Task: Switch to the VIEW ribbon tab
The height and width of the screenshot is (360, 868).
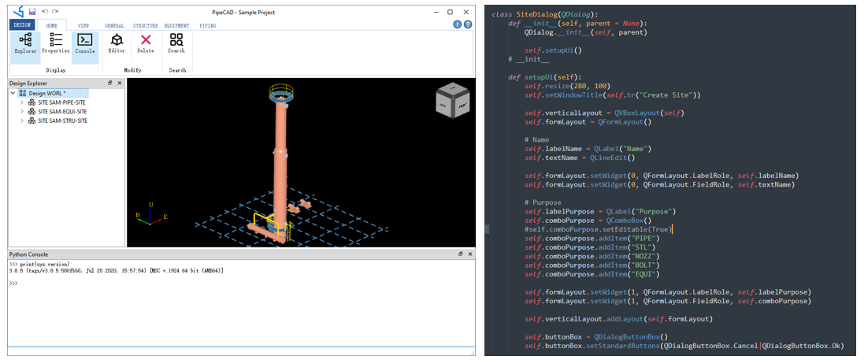Action: 83,25
